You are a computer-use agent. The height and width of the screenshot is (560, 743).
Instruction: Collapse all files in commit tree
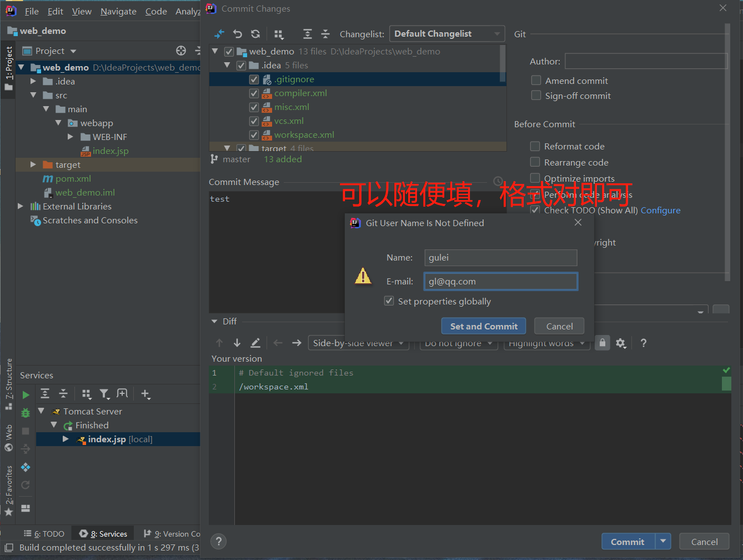click(326, 34)
